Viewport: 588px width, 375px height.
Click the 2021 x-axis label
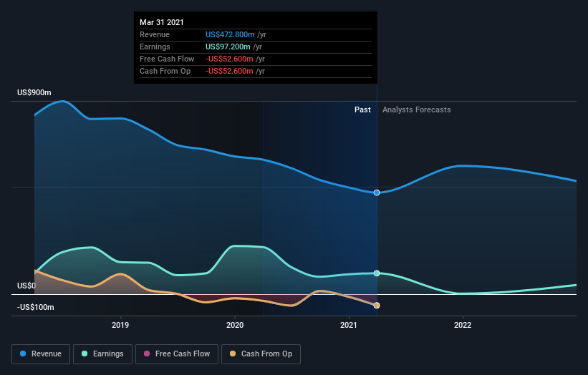[x=348, y=325]
